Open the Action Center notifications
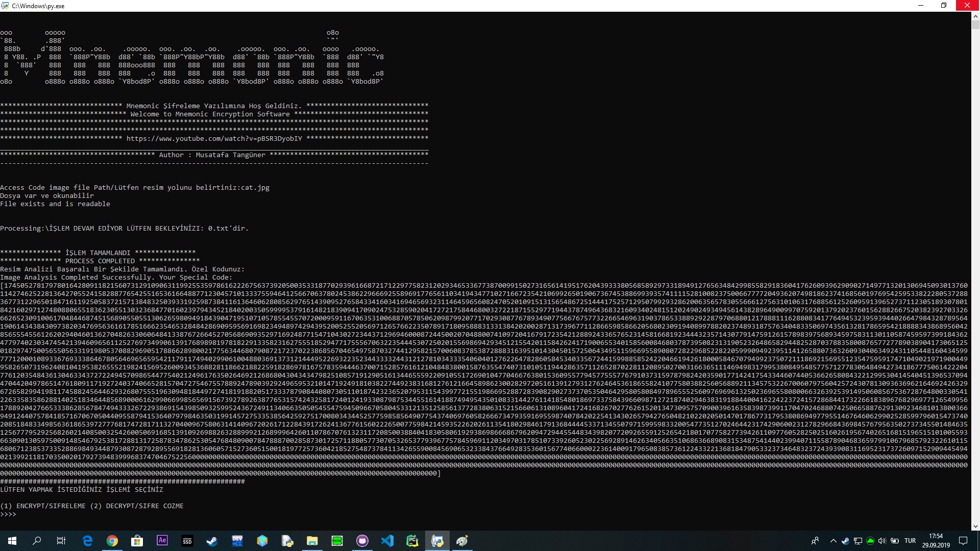This screenshot has height=551, width=980. [x=963, y=541]
